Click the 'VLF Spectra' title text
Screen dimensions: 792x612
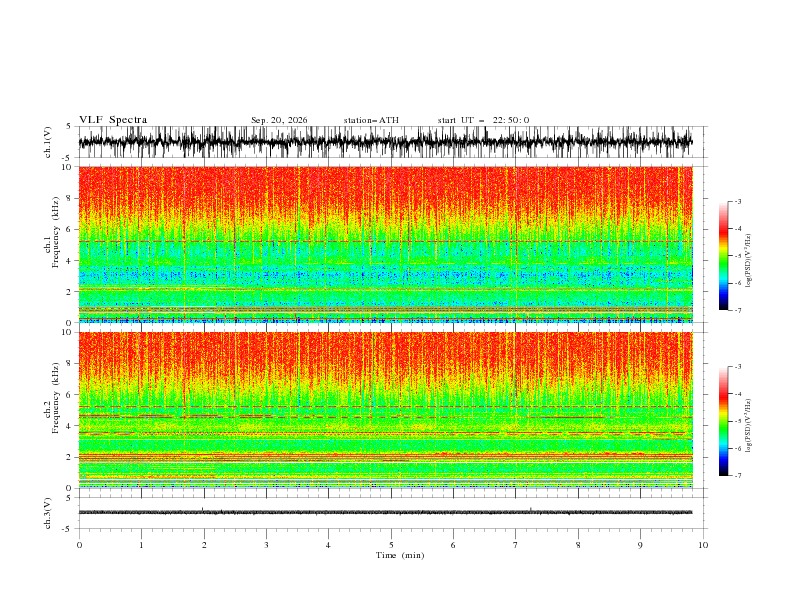[113, 120]
